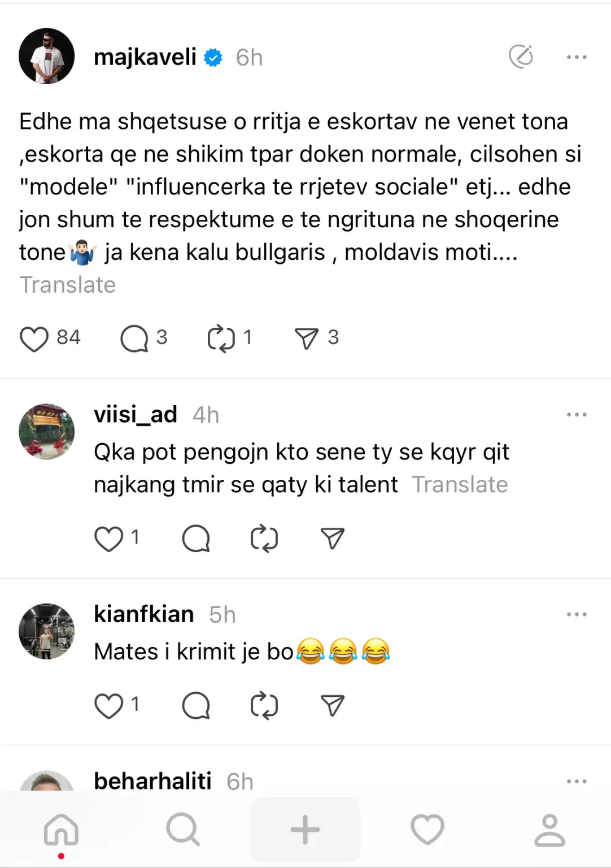The image size is (611, 868).
Task: Open replies on majkaveli's post
Action: [134, 339]
